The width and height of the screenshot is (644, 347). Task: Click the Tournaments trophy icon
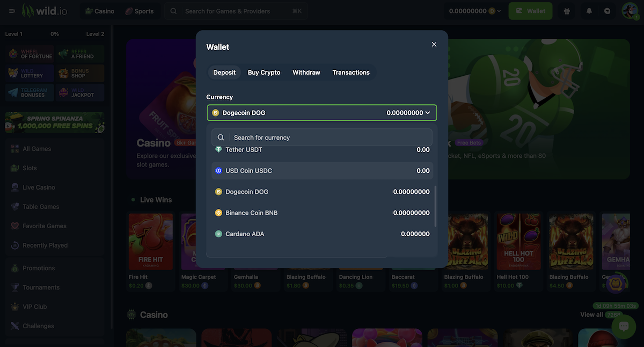[x=14, y=287]
